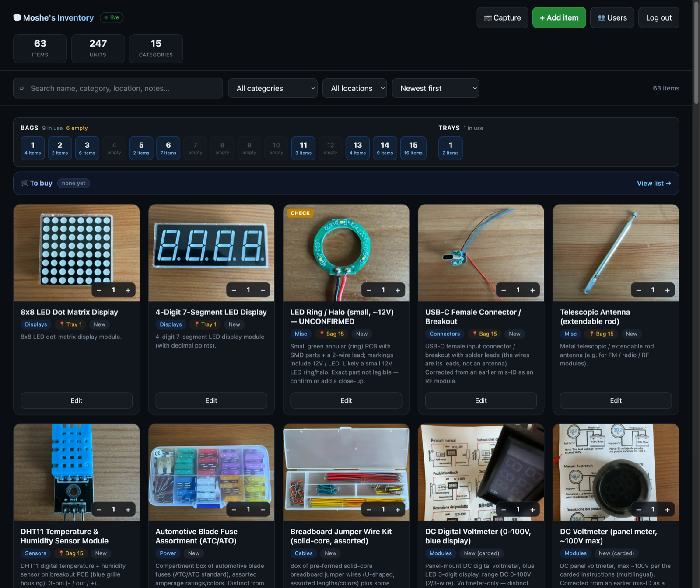
Task: Increase quantity of Breadboard Jumper Wire Kit
Action: click(x=398, y=510)
